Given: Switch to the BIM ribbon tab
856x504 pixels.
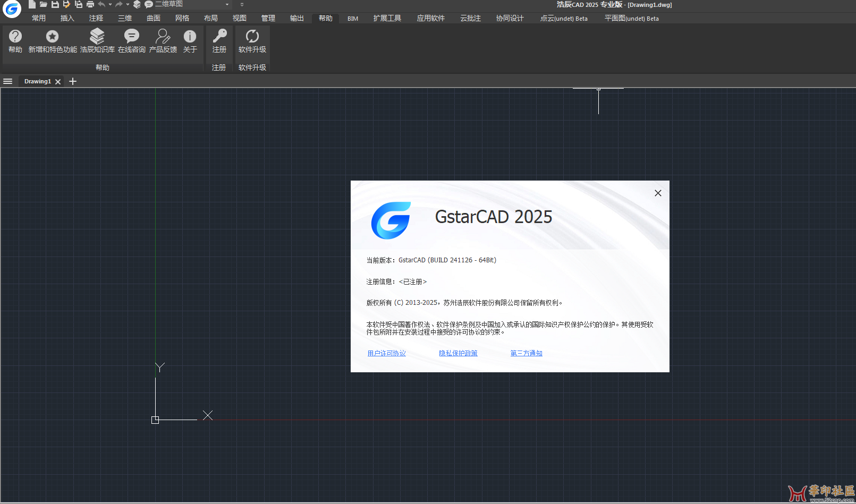Looking at the screenshot, I should point(353,19).
